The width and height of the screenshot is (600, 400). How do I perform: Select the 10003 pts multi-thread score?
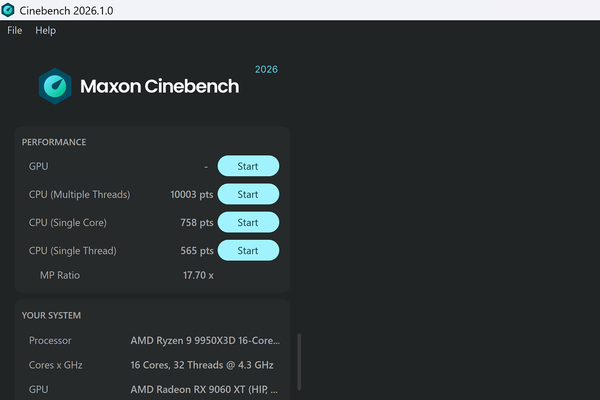[x=192, y=194]
